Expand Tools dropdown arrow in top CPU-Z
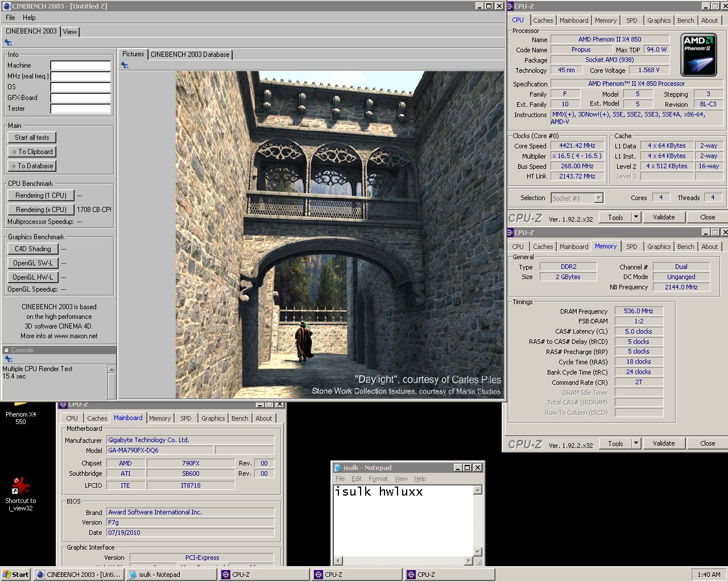728x582 pixels. tap(636, 217)
